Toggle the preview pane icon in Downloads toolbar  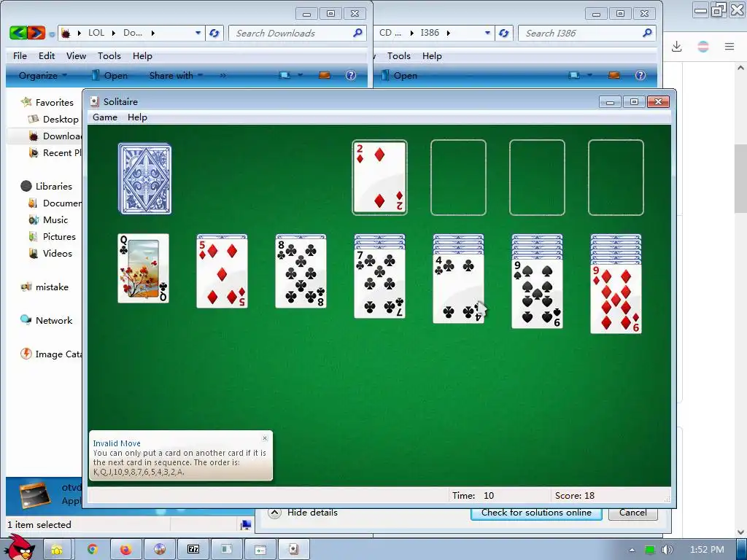(325, 75)
